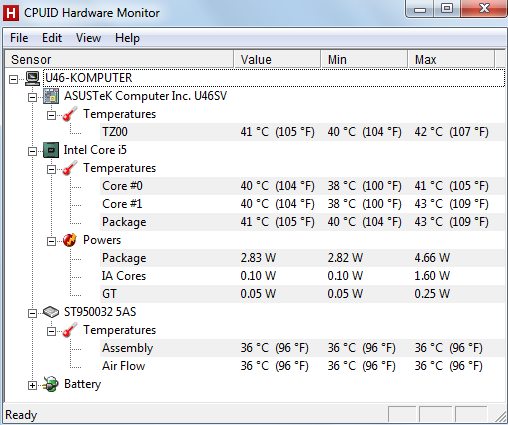Select the GT power row
The height and width of the screenshot is (425, 508).
pos(302,294)
